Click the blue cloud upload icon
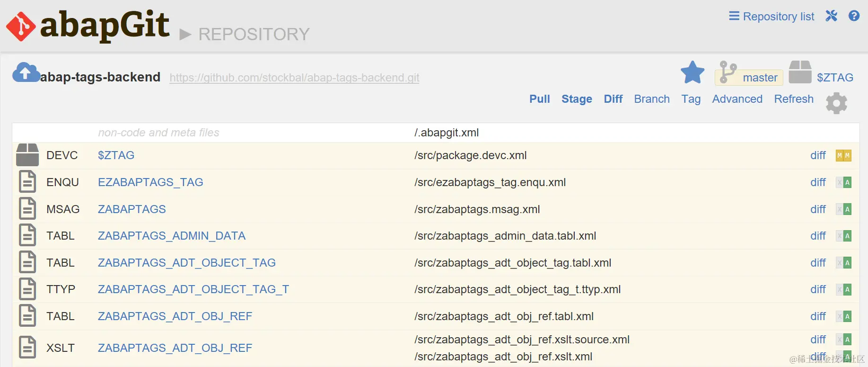This screenshot has width=868, height=367. pos(26,72)
